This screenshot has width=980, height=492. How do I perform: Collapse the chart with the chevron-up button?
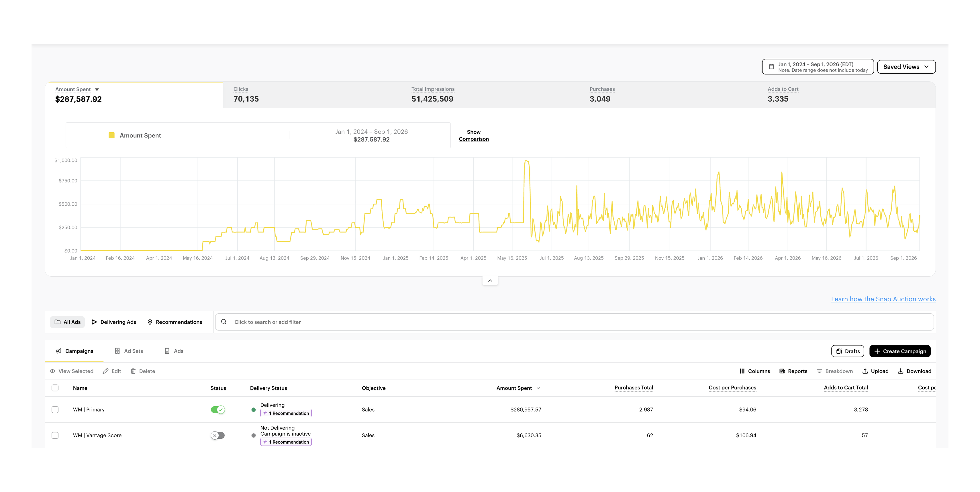490,281
